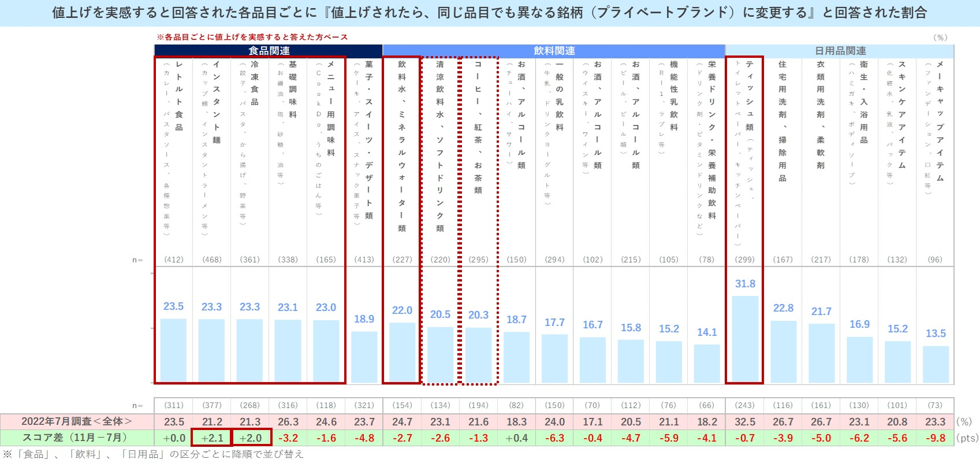Select the コーヒー、紅茶、お茶類 column label
Viewport: 980px width, 463px height.
click(x=478, y=127)
